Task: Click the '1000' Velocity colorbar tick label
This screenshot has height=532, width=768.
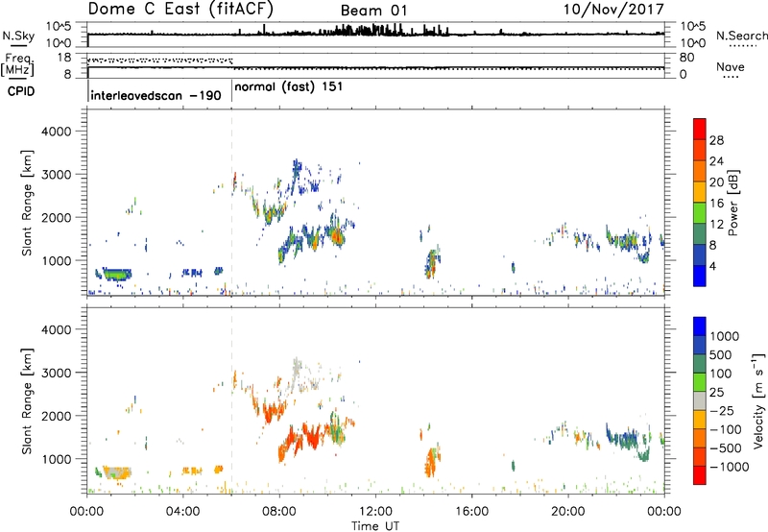Action: [725, 336]
